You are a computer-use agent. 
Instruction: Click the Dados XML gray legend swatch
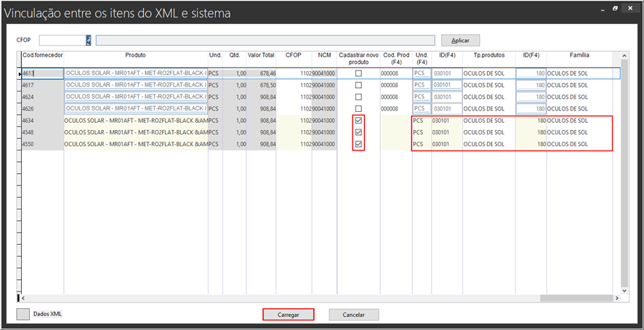click(23, 314)
